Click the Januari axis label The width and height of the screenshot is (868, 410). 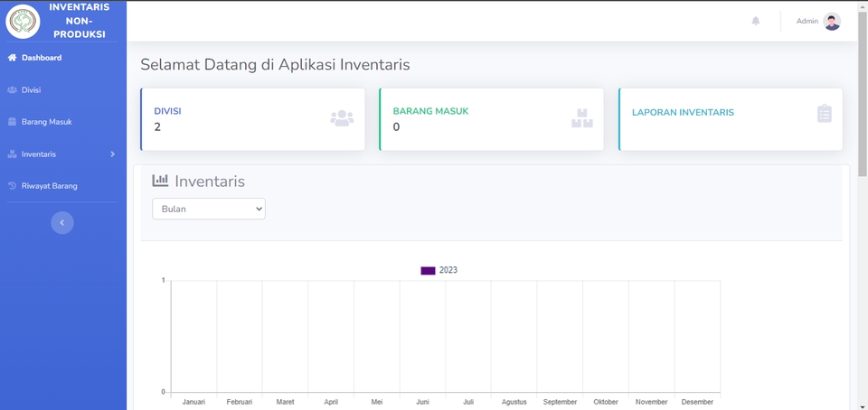click(x=193, y=402)
